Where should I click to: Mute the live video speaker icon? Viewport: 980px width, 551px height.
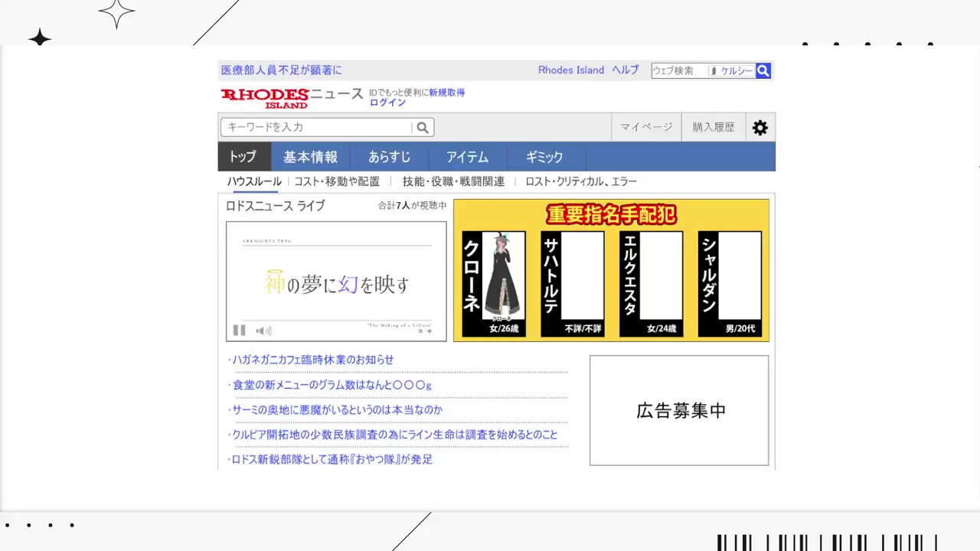263,331
